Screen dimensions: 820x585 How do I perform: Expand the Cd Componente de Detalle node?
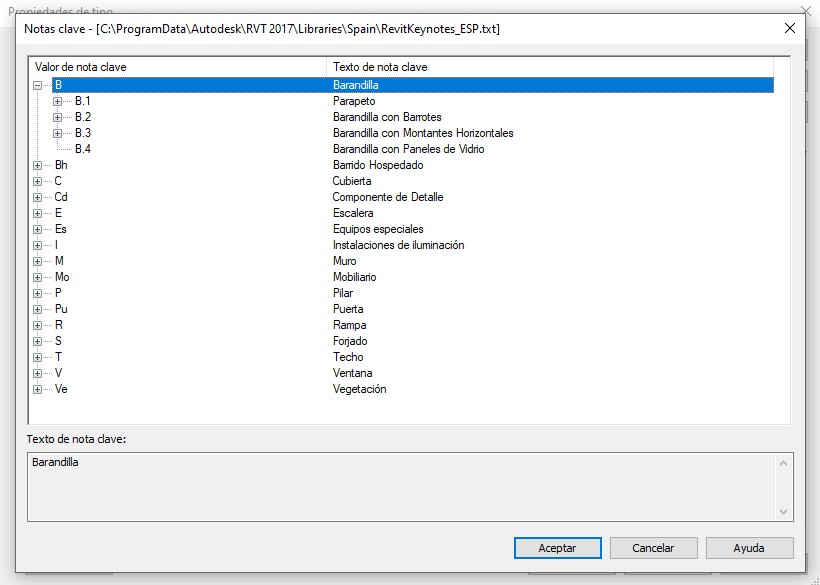click(x=38, y=198)
